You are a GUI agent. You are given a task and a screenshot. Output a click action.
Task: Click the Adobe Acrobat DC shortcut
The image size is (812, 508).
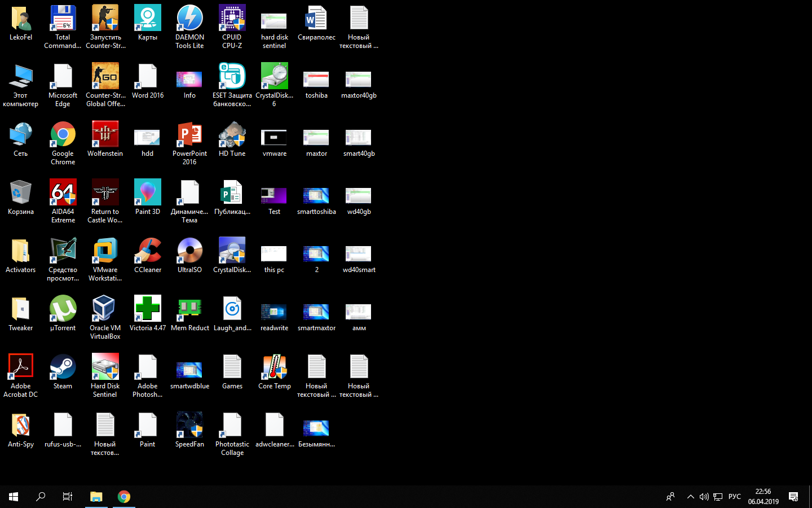tap(20, 367)
